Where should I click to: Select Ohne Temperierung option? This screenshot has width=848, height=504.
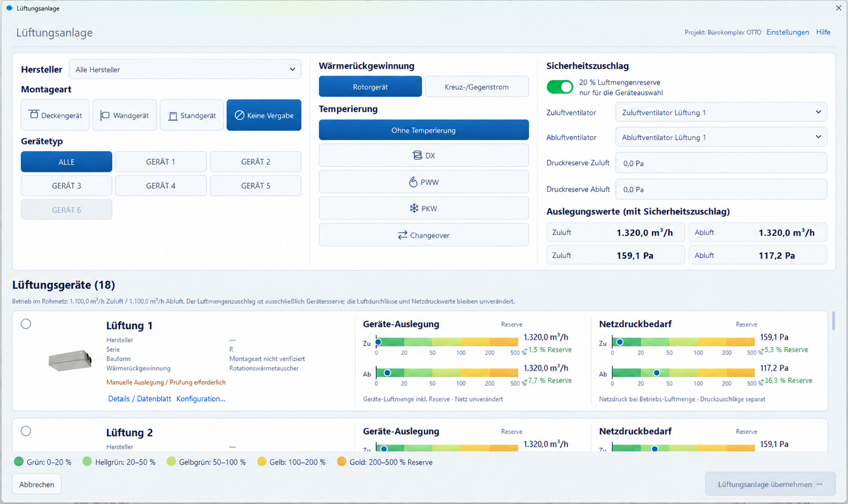423,130
